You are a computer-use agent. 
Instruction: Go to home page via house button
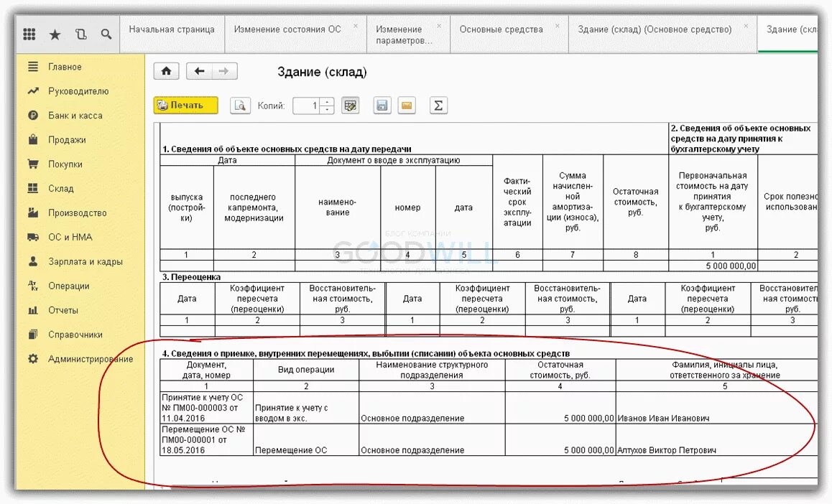tap(166, 71)
